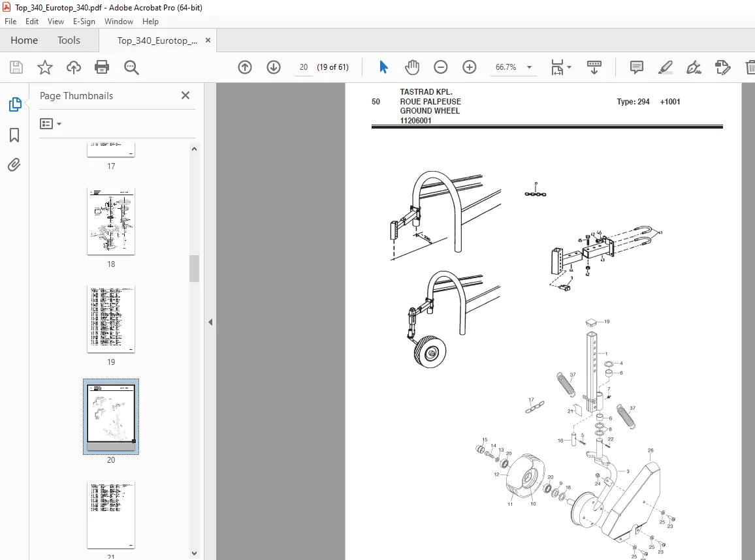Zoom in with plus button
Image resolution: width=755 pixels, height=560 pixels.
tap(470, 67)
